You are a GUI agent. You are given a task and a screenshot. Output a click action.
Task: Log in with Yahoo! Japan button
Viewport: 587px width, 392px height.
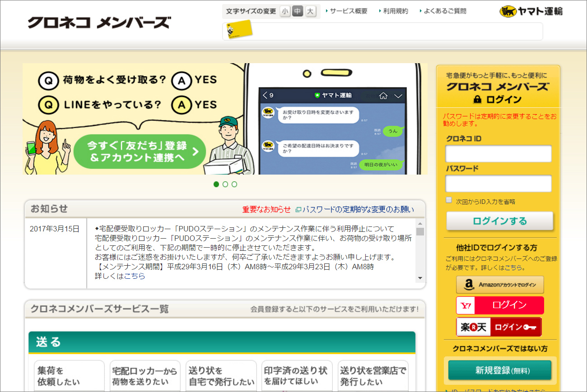click(x=500, y=305)
